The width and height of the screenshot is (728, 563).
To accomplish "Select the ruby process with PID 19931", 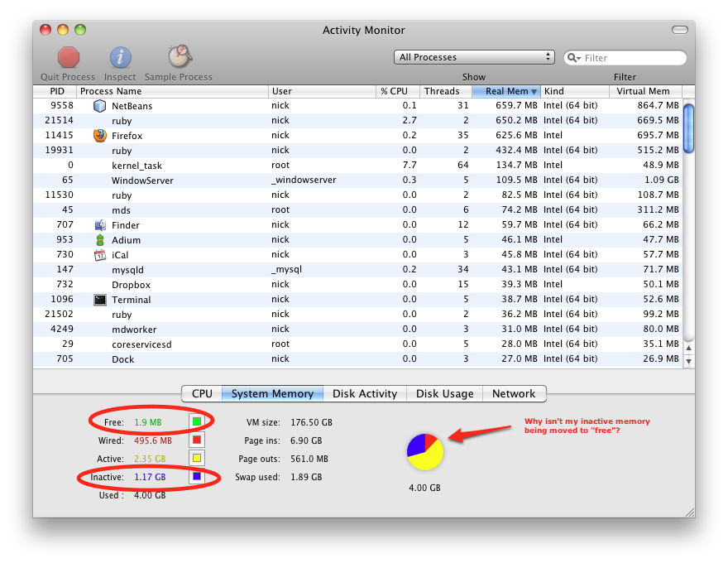I will tap(358, 150).
